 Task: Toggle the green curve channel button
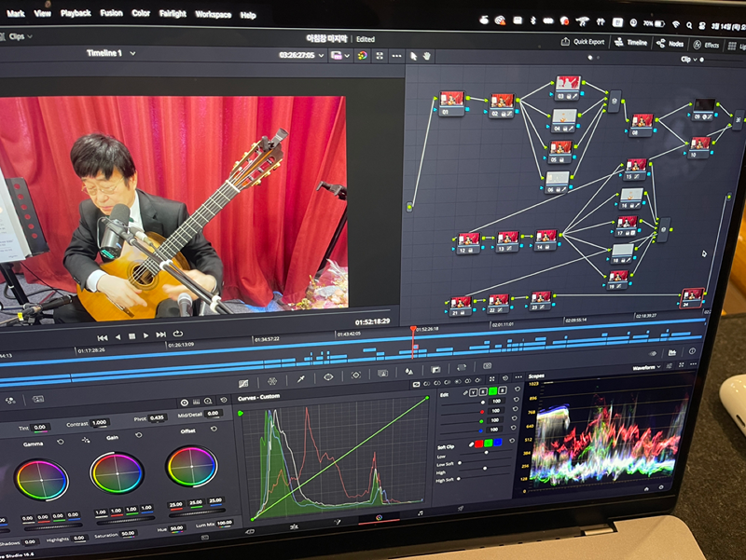click(492, 390)
